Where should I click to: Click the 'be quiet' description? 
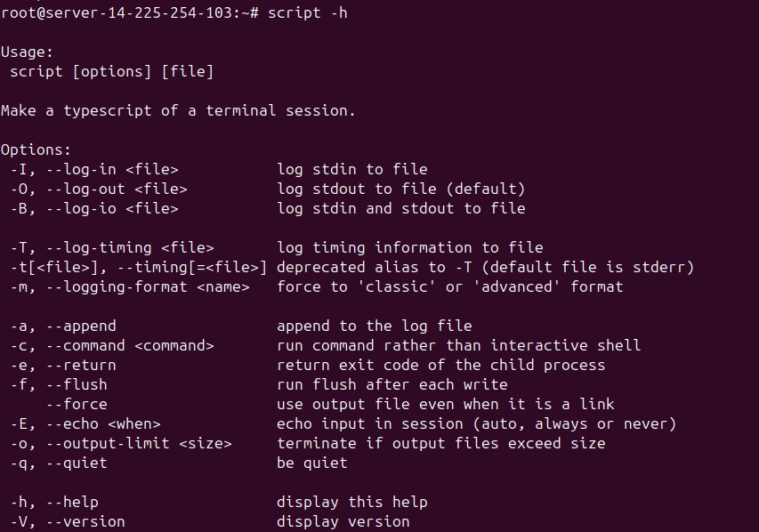click(x=311, y=463)
